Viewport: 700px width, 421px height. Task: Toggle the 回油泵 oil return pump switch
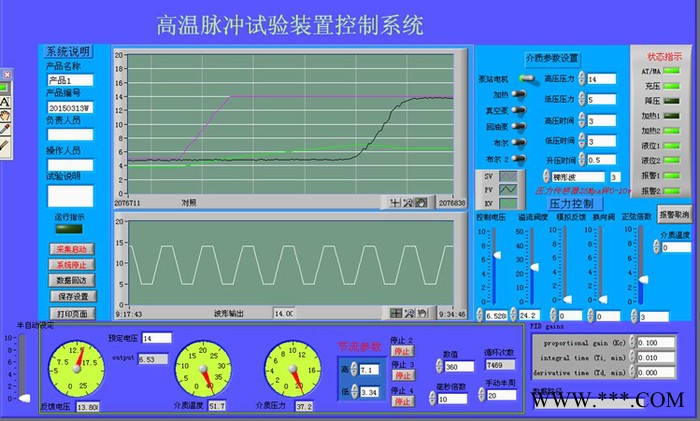pyautogui.click(x=519, y=126)
